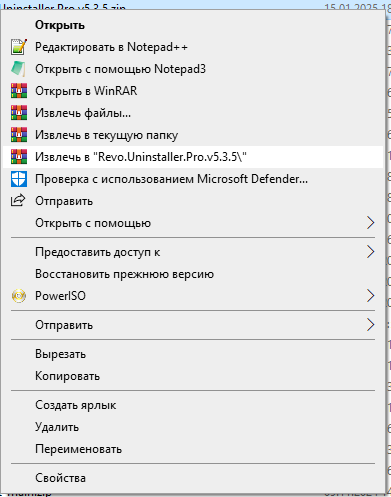Click the WinRAR icon beside Извлечь в текущую папку

19,135
